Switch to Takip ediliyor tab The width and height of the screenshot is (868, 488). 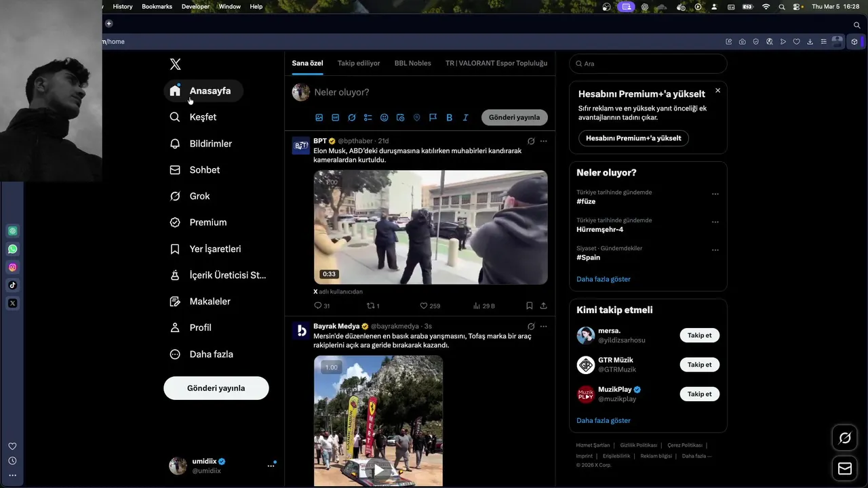[359, 63]
